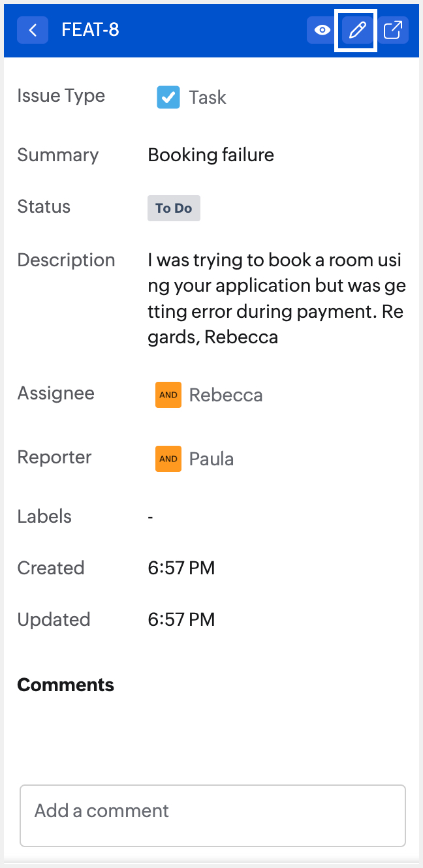The height and width of the screenshot is (868, 423).
Task: Open the To Do status dropdown
Action: (174, 208)
